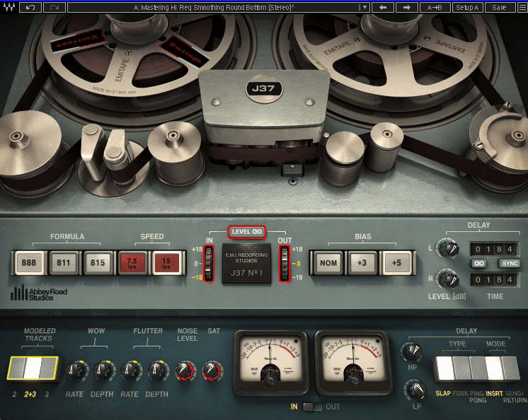Click the delay R level knob
This screenshot has height=420, width=528.
pos(448,279)
